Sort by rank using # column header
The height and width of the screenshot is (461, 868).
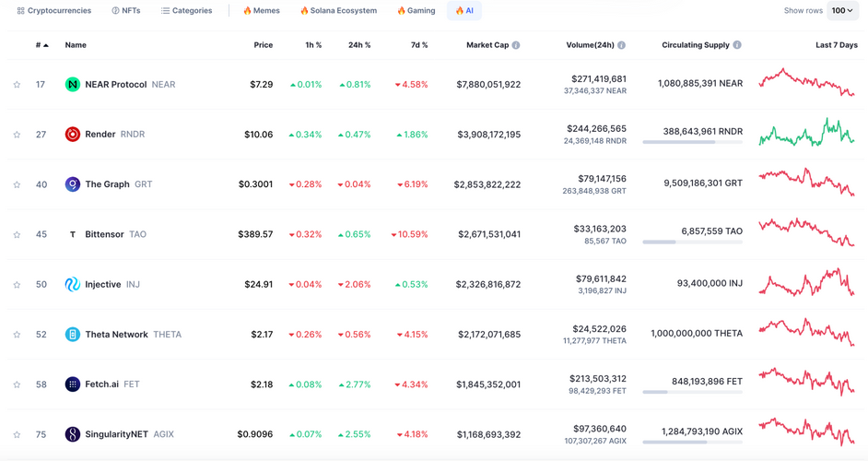pos(41,45)
